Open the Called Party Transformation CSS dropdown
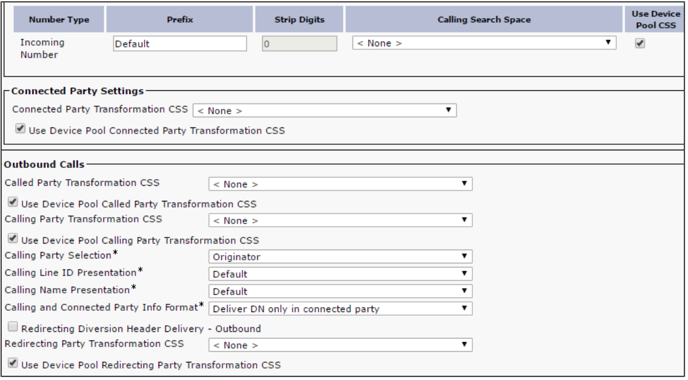 point(340,184)
